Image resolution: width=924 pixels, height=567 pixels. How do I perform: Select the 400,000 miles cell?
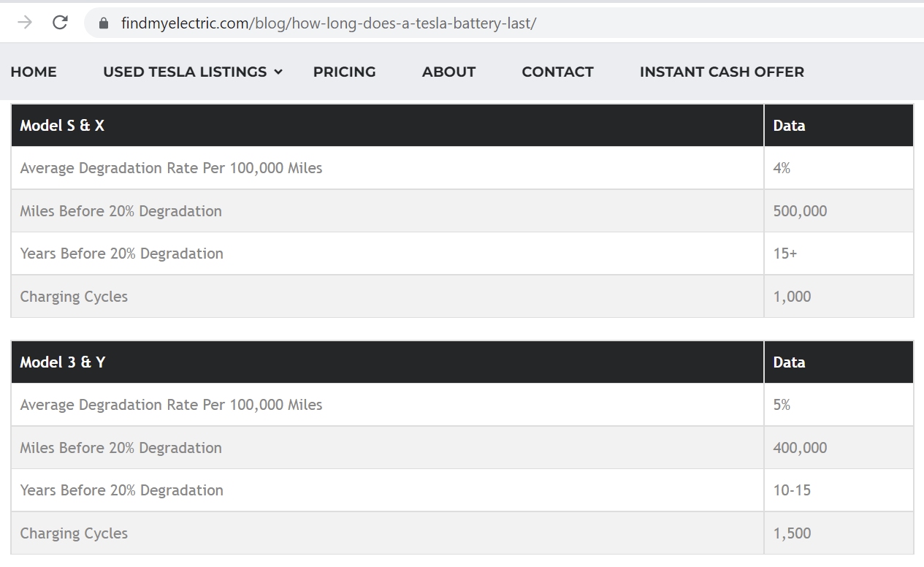[x=839, y=448]
